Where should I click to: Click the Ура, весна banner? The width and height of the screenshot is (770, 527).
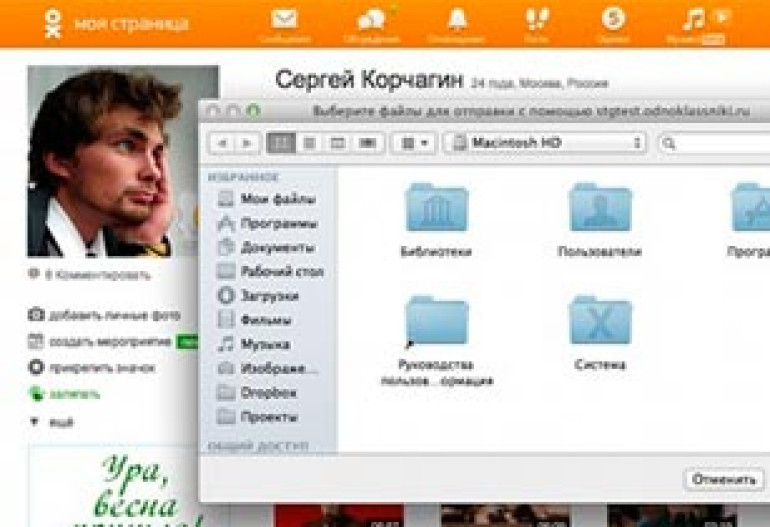pos(114,486)
